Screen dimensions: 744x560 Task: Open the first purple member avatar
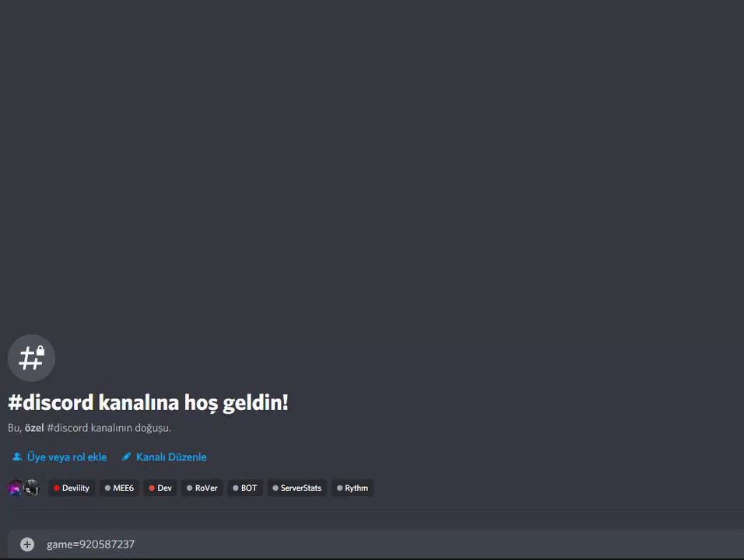(x=16, y=488)
